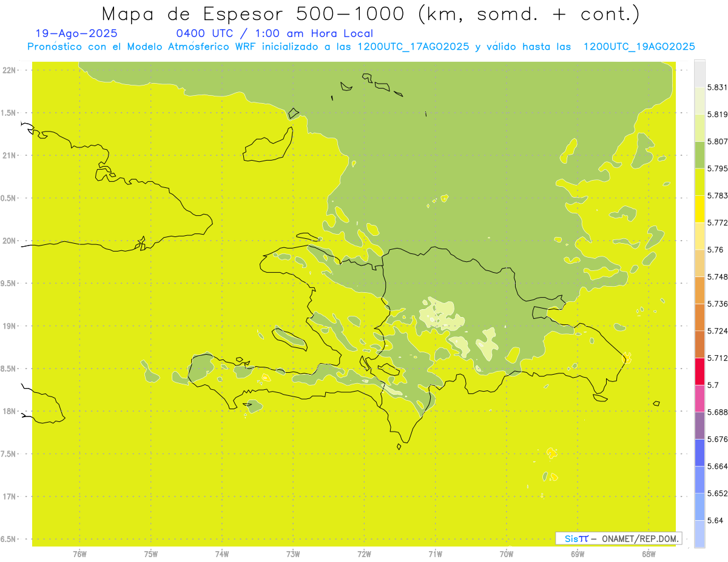Click the '5.819' legend value

coord(717,115)
